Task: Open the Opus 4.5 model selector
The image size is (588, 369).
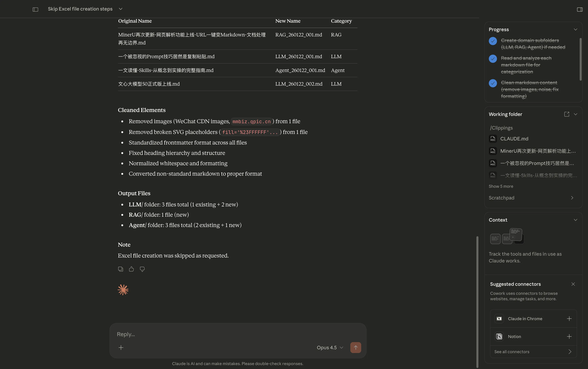Action: click(x=330, y=348)
